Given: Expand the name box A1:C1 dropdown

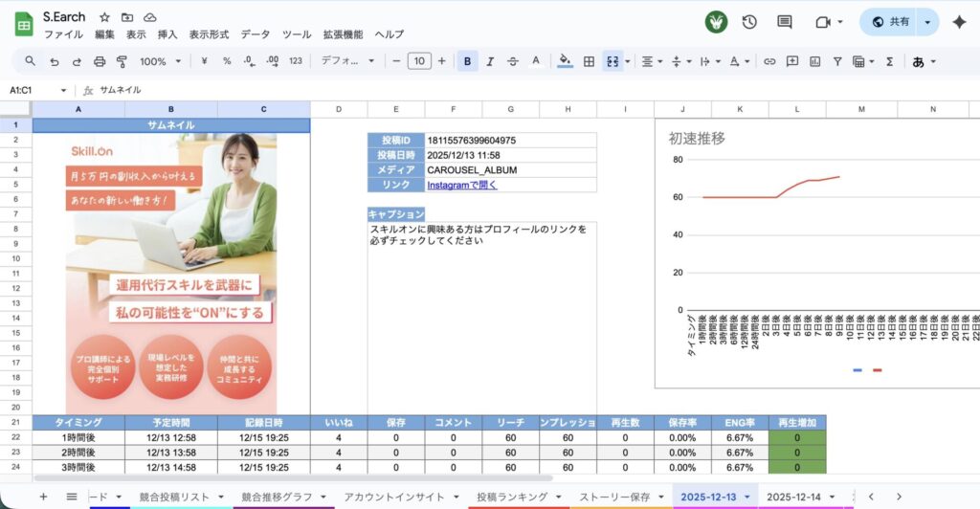Looking at the screenshot, I should click(64, 90).
